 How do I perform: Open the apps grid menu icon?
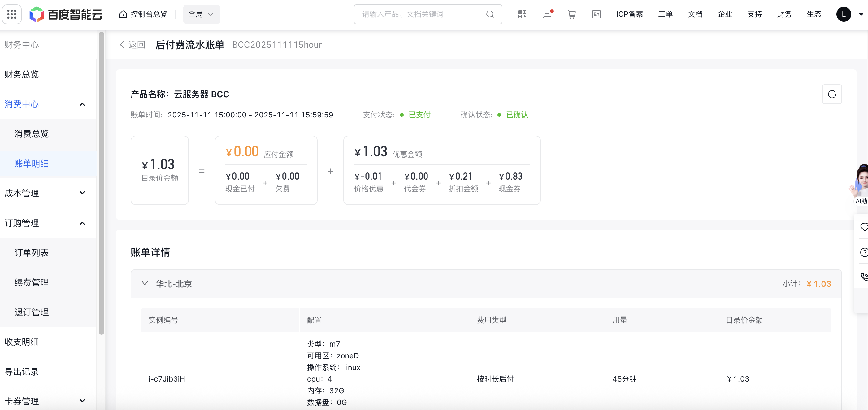12,14
